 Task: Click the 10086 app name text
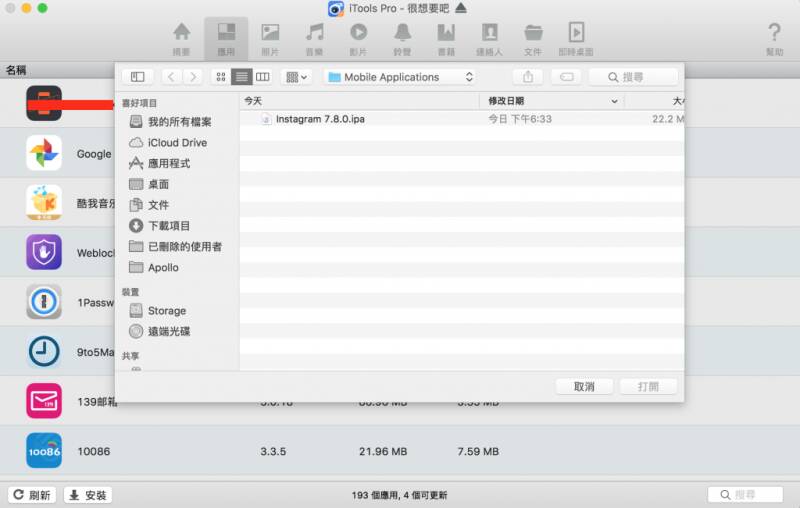coord(93,451)
